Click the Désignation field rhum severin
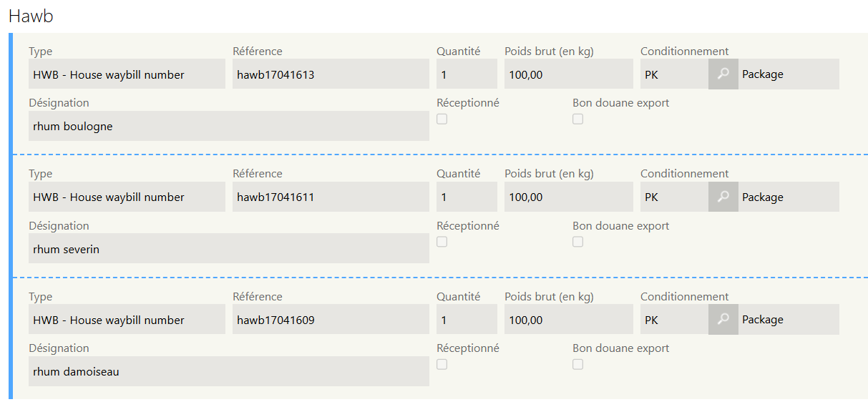The image size is (868, 402). 229,250
